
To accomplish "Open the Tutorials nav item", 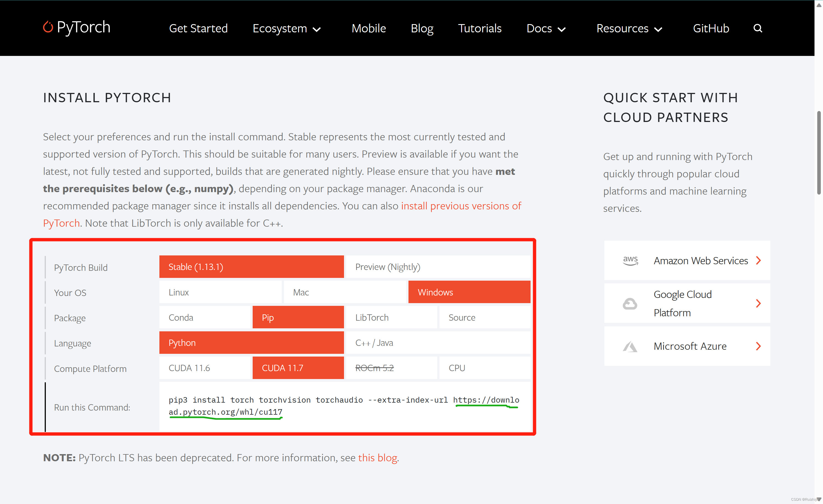I will (480, 29).
